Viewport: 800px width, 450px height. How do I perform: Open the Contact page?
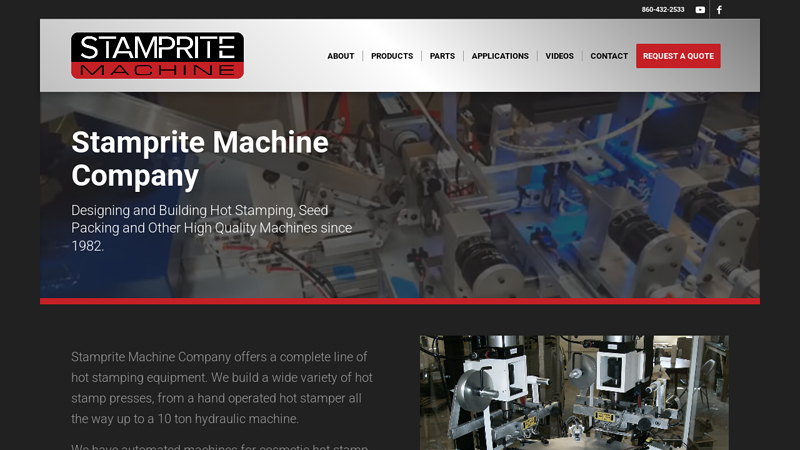click(609, 56)
